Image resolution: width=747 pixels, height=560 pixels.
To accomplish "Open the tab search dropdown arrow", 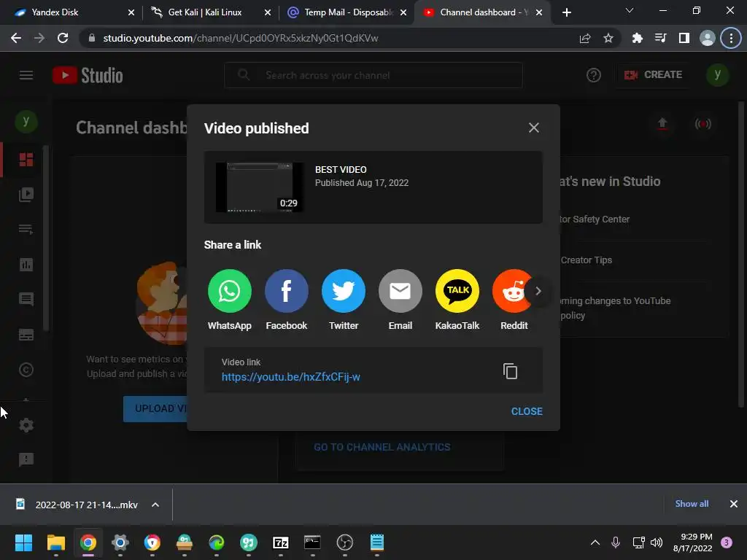I will [x=630, y=10].
